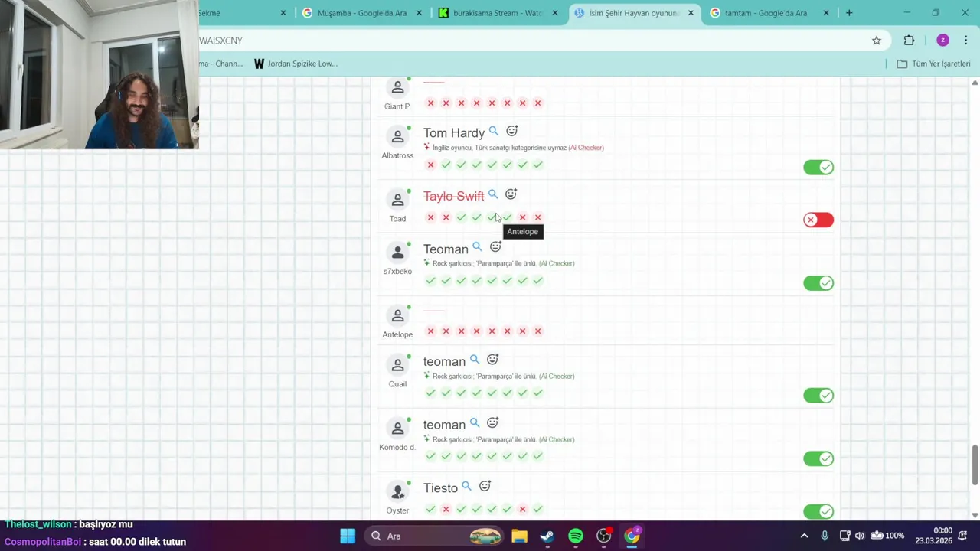Show hidden system tray icons chevron
This screenshot has height=551, width=980.
point(804,536)
